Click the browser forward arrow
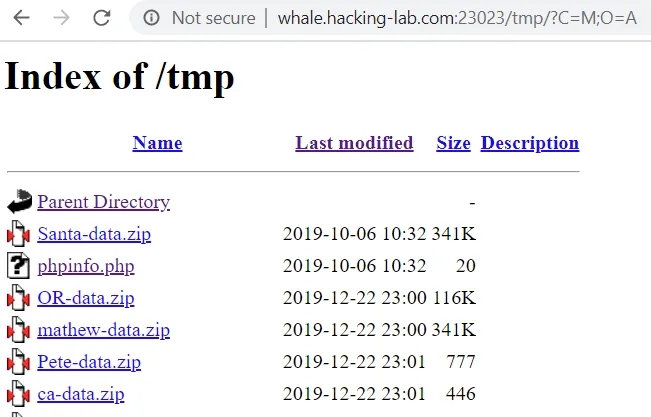651x417 pixels. (x=61, y=18)
